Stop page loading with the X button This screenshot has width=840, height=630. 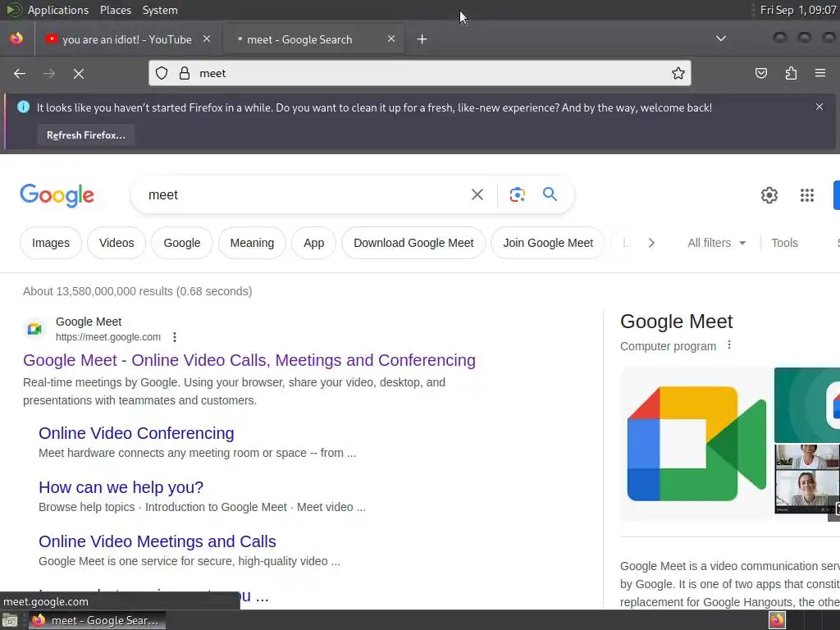[78, 73]
